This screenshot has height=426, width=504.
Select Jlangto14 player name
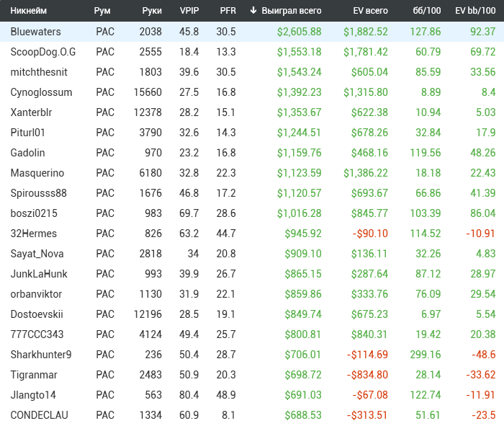point(33,395)
